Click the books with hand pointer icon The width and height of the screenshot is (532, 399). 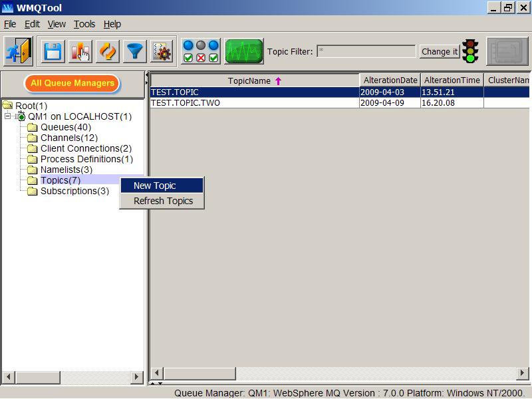tap(80, 52)
